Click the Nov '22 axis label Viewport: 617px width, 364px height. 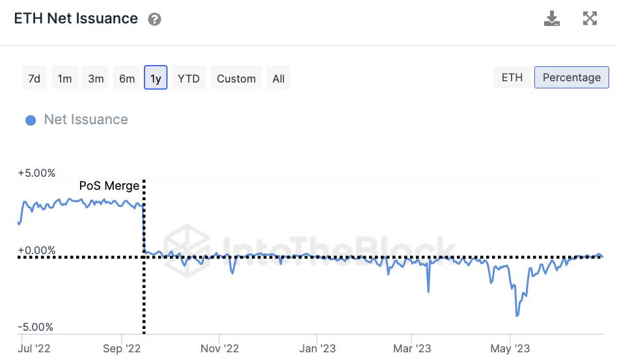(219, 348)
